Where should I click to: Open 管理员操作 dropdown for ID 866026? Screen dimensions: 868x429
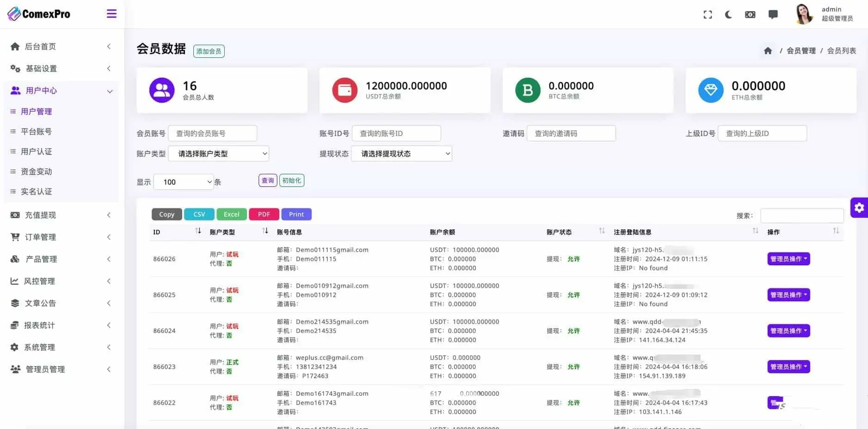(x=788, y=259)
